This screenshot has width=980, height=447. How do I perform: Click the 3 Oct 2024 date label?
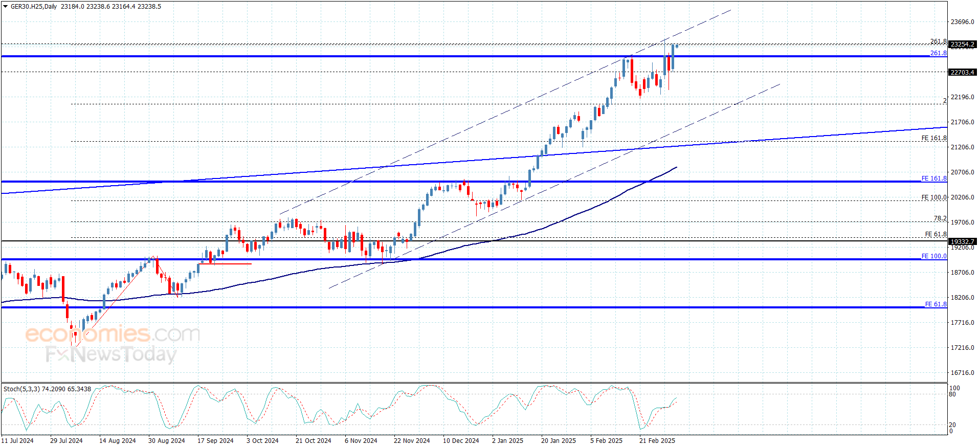click(262, 441)
